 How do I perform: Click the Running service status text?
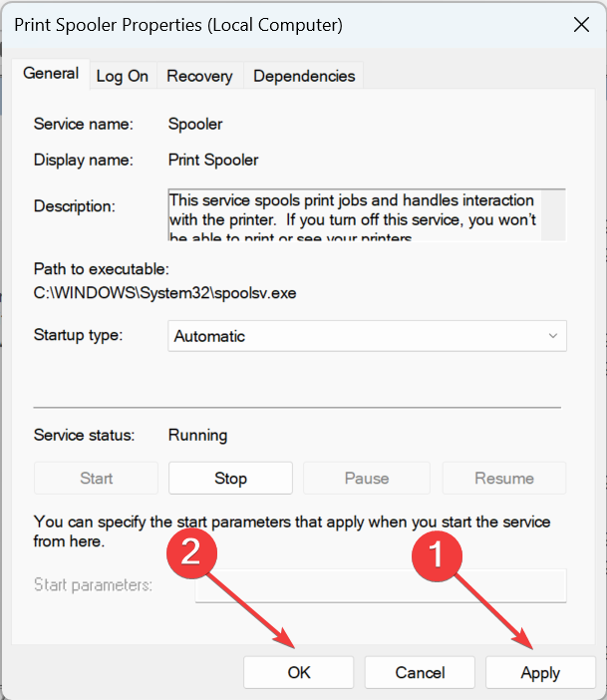point(197,436)
